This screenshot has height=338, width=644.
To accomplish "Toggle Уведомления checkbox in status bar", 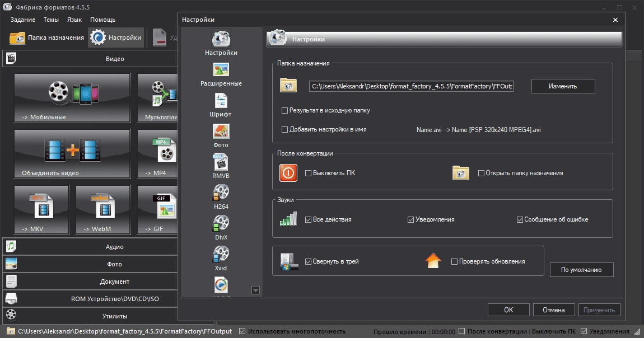I will coord(584,331).
